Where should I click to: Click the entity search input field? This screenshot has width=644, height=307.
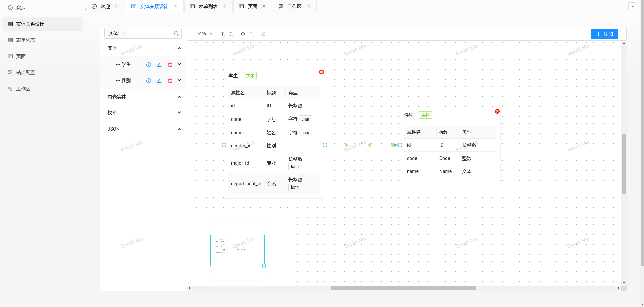coord(150,33)
